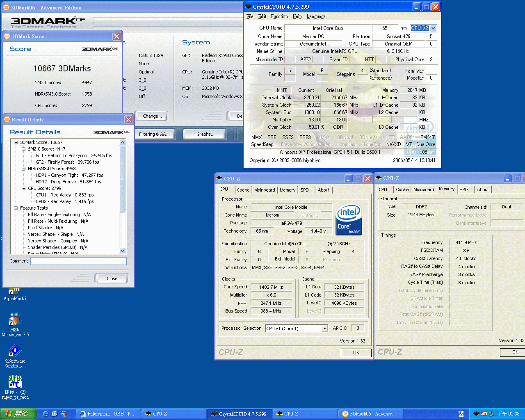Click the CPU-Z taskbar button next to 3DMark06
This screenshot has height=420, width=525.
[x=305, y=414]
